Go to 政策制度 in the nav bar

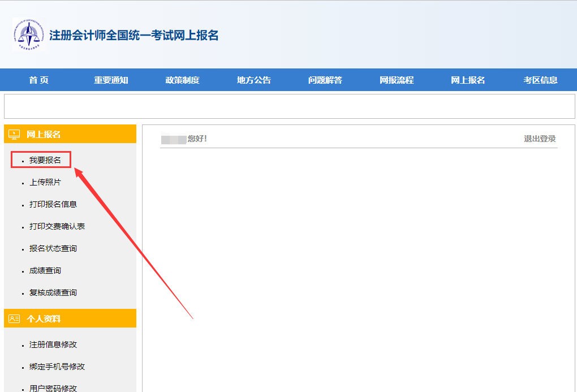point(182,80)
